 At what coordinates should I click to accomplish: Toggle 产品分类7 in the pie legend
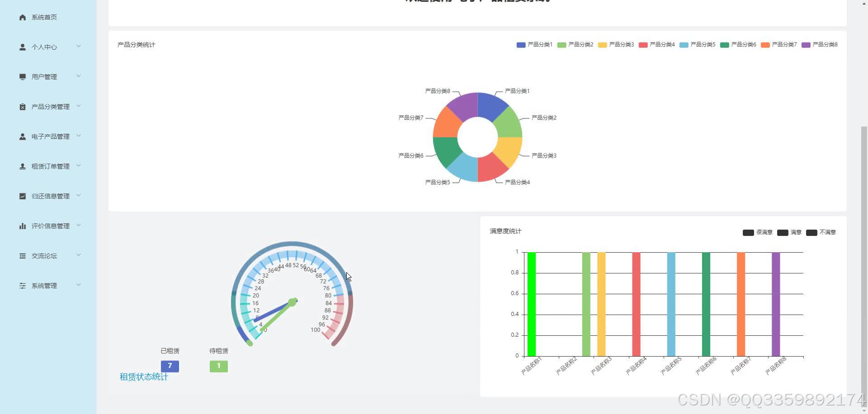[x=778, y=45]
